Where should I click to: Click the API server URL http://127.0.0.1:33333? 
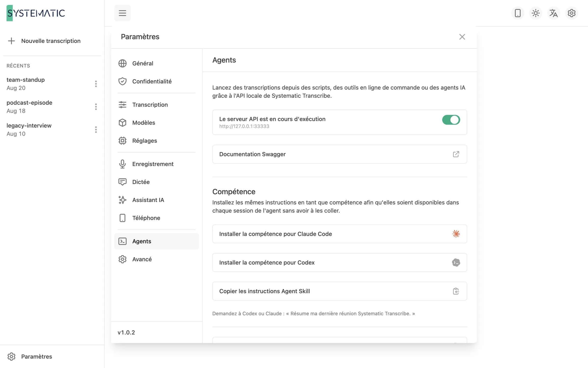pyautogui.click(x=244, y=126)
